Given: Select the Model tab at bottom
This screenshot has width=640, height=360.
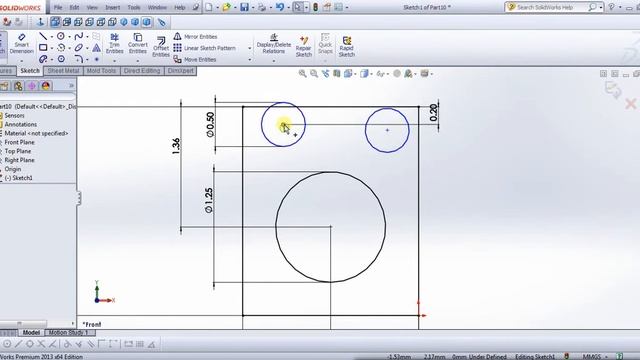Looking at the screenshot, I should coord(31,333).
